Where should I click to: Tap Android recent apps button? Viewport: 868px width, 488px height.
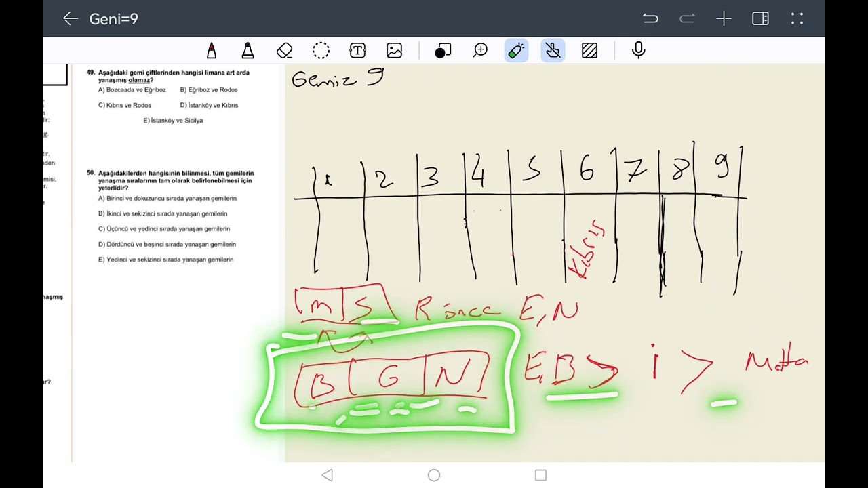click(540, 475)
